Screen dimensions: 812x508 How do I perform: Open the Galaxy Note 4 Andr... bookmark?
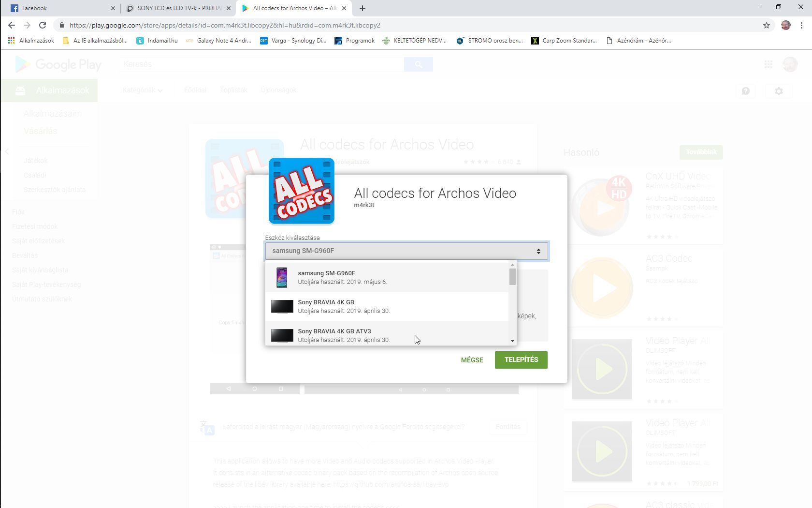click(x=219, y=41)
